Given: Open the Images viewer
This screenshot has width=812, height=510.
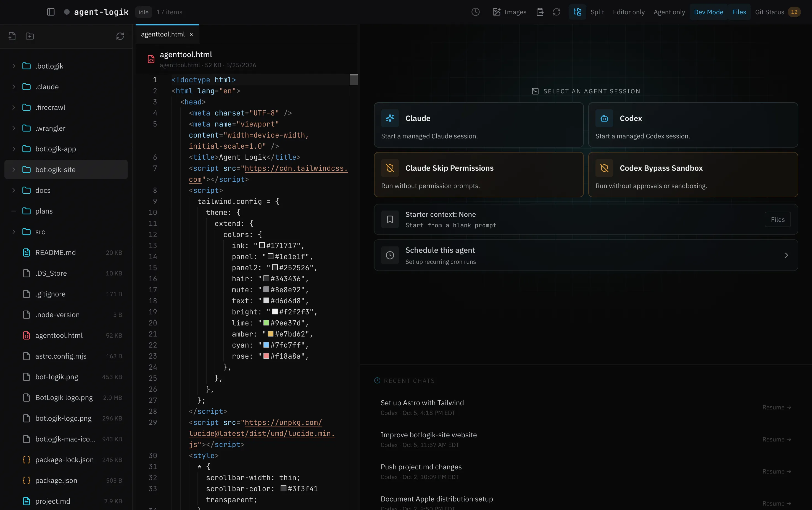Looking at the screenshot, I should (x=509, y=12).
